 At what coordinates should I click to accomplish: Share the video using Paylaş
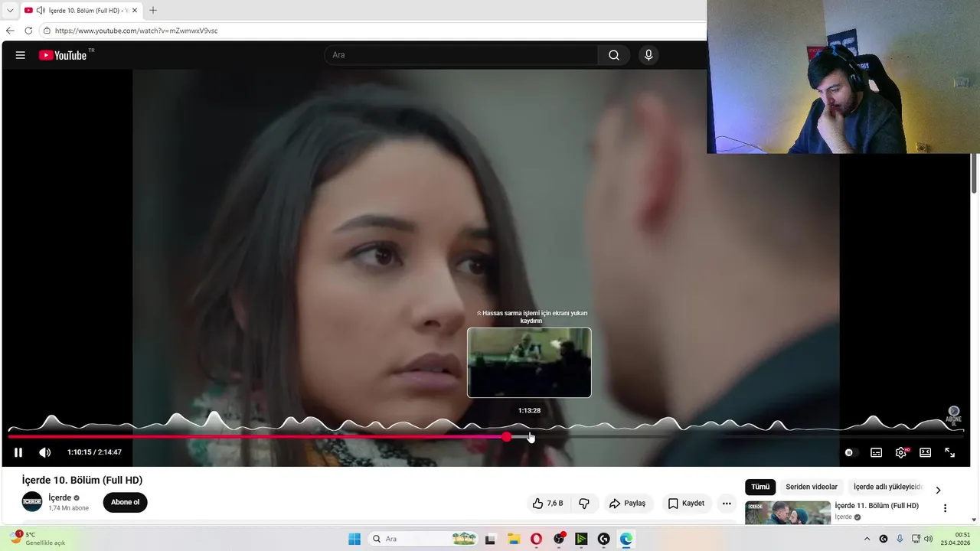(627, 503)
